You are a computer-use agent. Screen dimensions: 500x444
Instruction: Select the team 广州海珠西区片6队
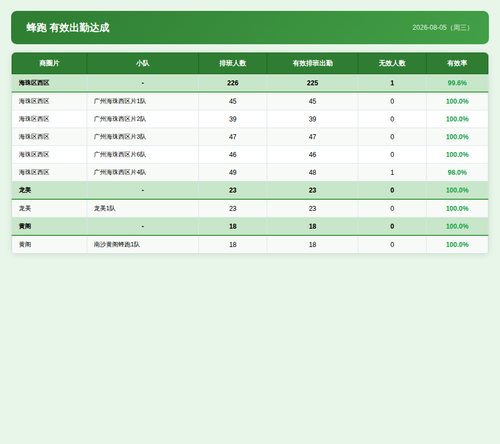[120, 154]
